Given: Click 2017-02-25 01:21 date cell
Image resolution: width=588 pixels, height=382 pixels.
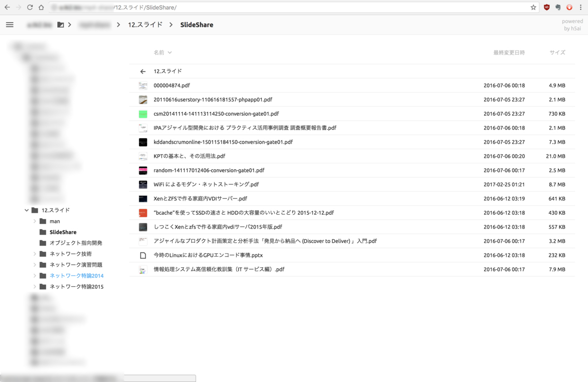Looking at the screenshot, I should [504, 184].
